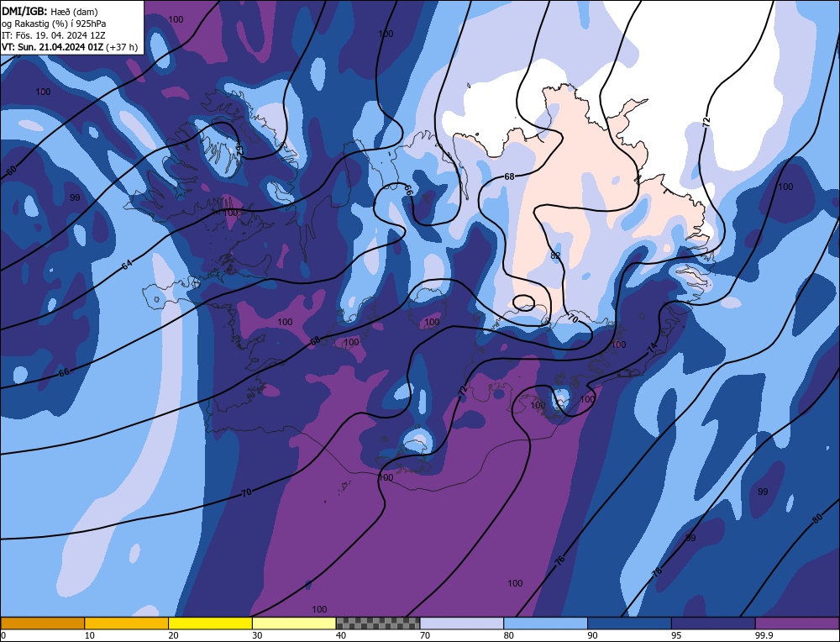Click the 'DMI/IGB: Hæð (dam)' title line
The width and height of the screenshot is (840, 642).
coord(50,11)
